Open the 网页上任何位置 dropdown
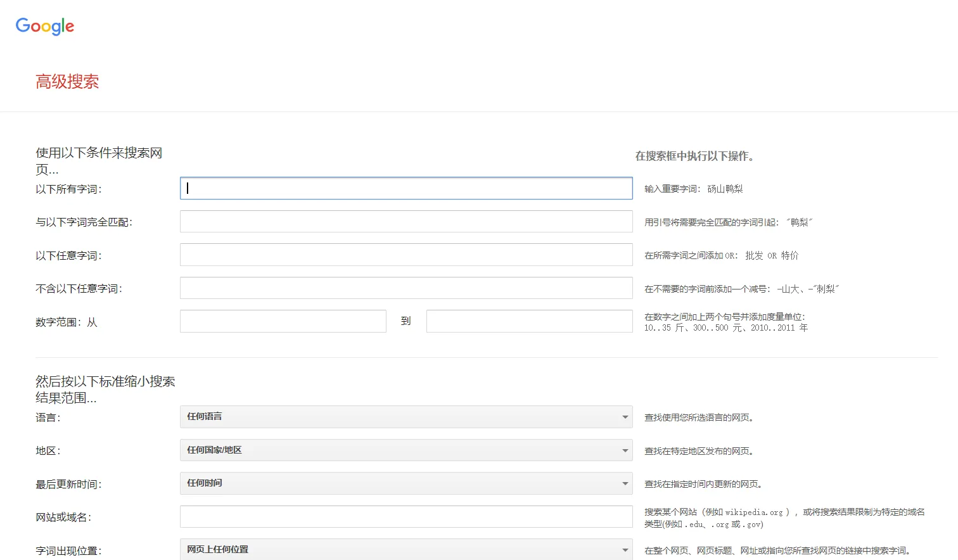This screenshot has width=958, height=560. tap(406, 549)
